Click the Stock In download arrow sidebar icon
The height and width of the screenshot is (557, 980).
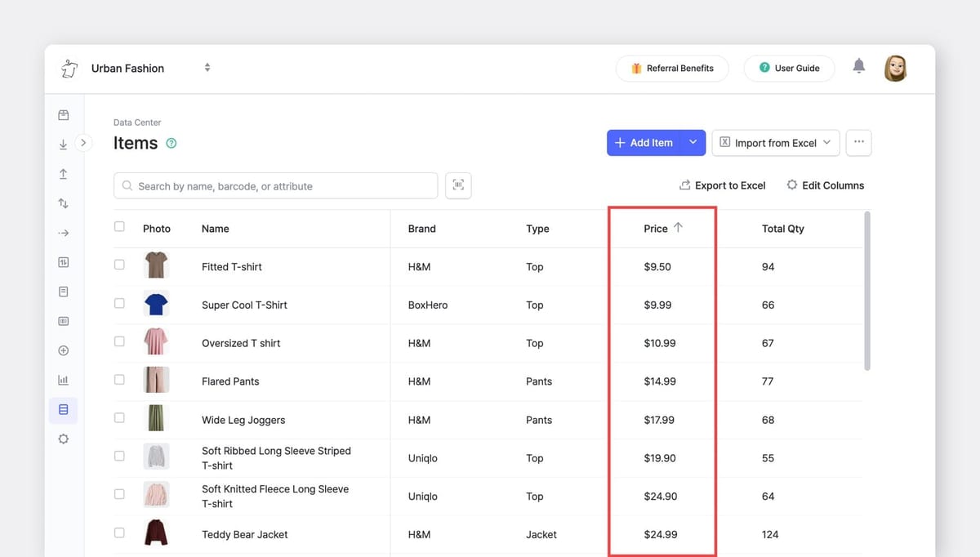coord(64,145)
